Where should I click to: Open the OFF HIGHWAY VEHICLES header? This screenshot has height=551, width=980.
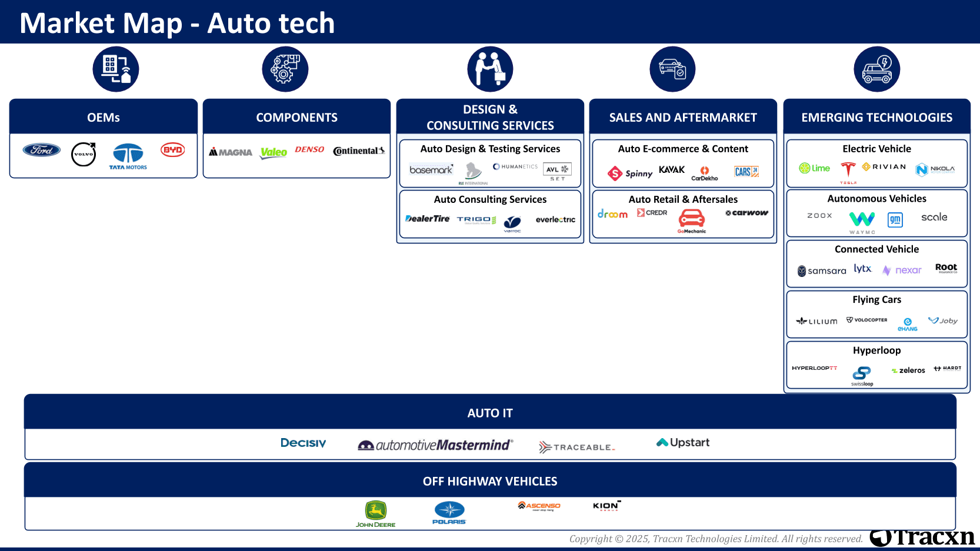[490, 480]
